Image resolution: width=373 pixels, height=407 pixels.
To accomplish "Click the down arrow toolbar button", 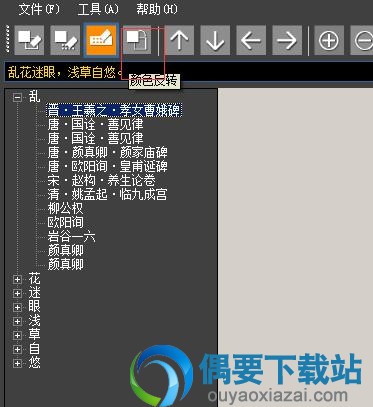I will point(215,40).
